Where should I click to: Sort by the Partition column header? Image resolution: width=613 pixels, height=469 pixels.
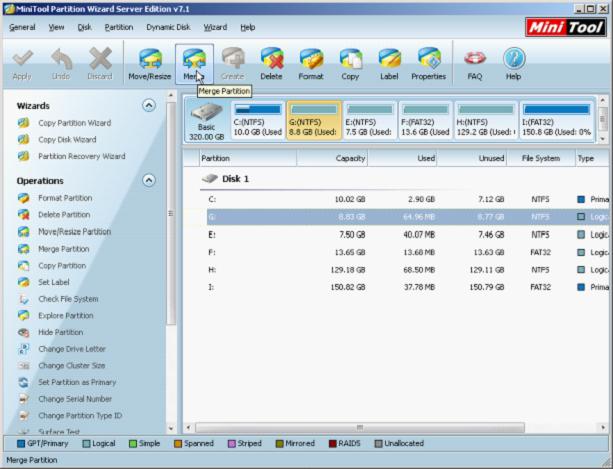(x=247, y=158)
